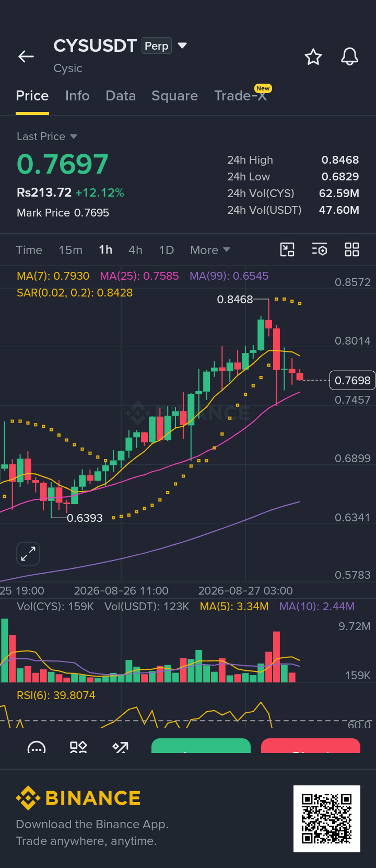Image resolution: width=376 pixels, height=868 pixels.
Task: Select the Time chart interval
Action: [x=29, y=250]
